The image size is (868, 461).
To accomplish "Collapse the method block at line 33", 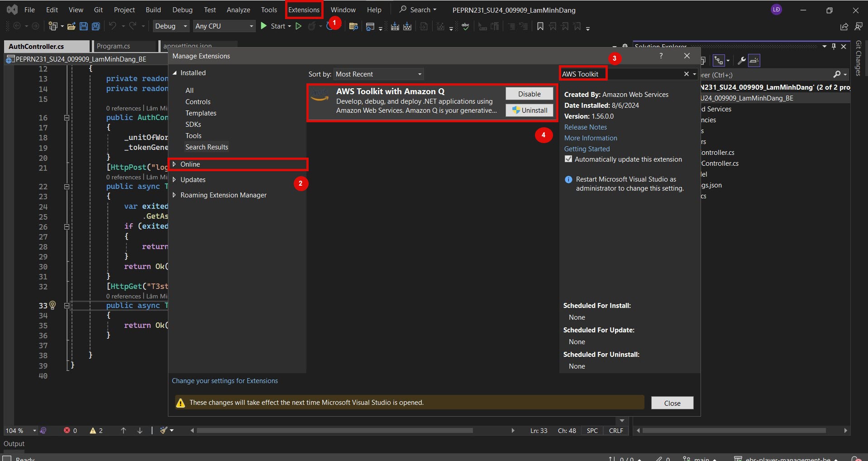I will pos(67,306).
